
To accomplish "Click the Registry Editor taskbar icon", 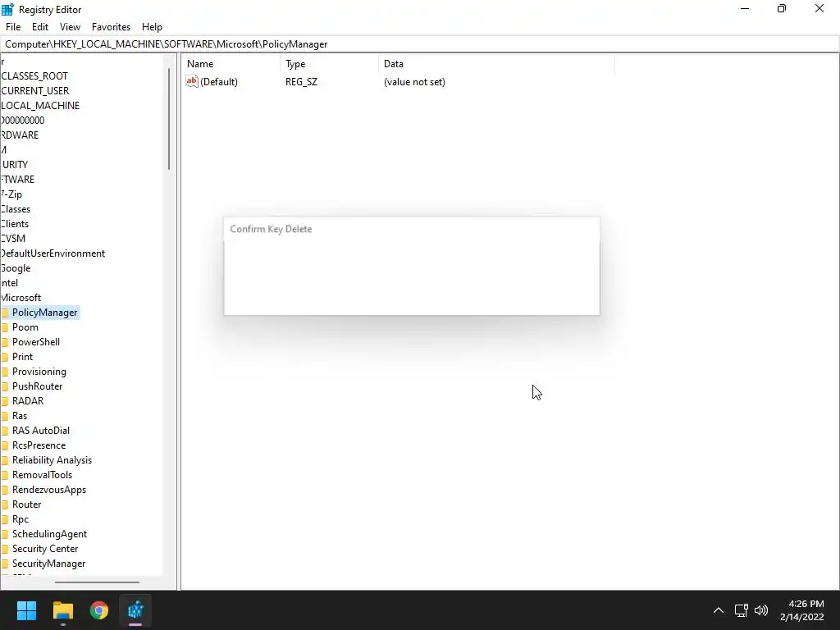I will (x=135, y=610).
